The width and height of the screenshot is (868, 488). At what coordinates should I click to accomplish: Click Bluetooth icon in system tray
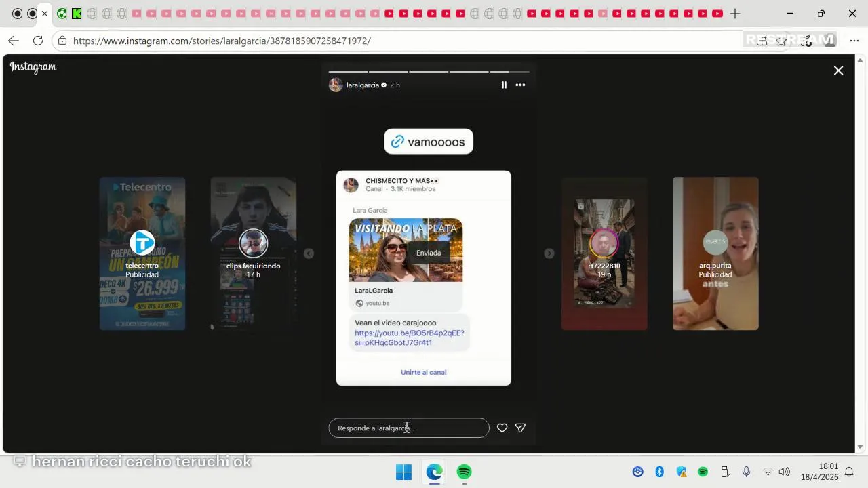(x=659, y=472)
